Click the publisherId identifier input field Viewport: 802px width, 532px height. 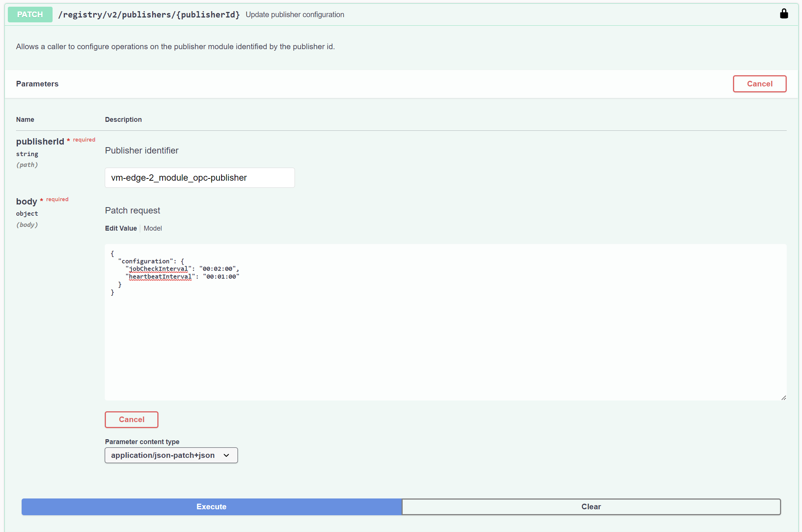click(x=199, y=178)
